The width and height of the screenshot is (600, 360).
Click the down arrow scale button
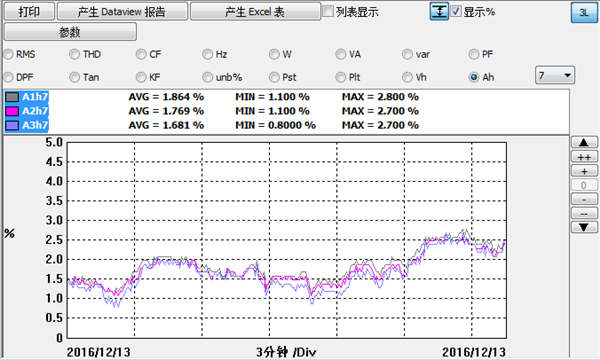pyautogui.click(x=584, y=228)
